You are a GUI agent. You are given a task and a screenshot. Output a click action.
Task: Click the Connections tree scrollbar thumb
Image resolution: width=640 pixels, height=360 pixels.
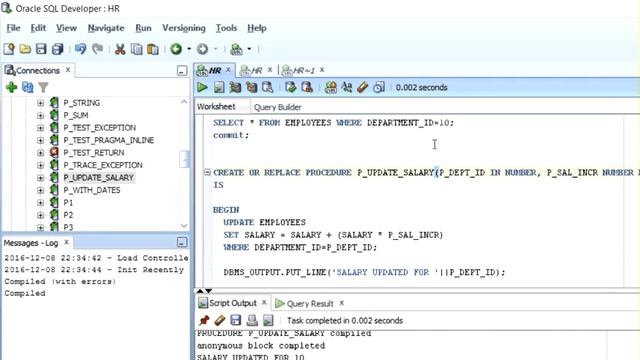[184, 159]
